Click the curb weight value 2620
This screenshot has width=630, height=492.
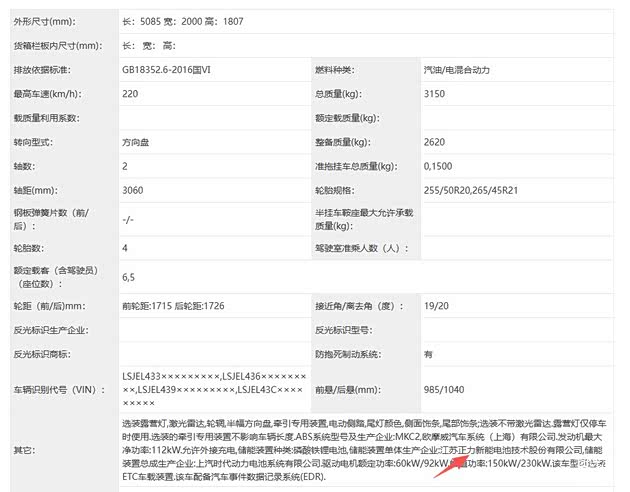point(435,142)
